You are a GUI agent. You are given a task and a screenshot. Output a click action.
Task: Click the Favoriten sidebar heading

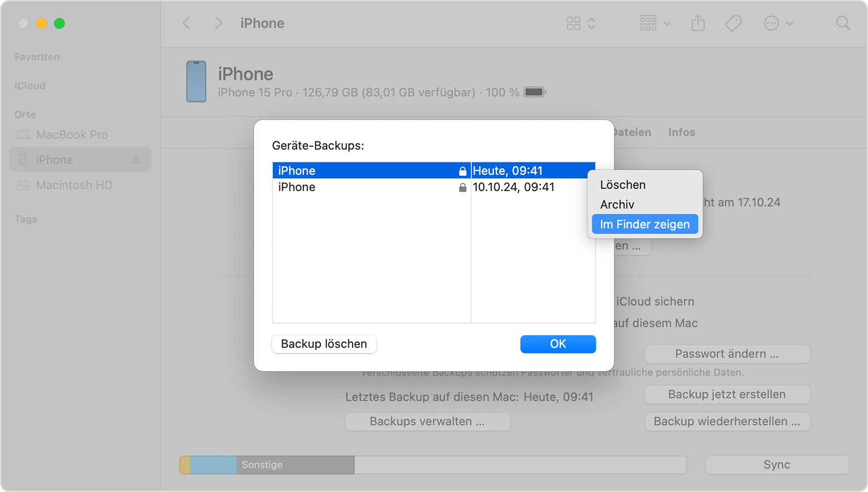tap(37, 57)
